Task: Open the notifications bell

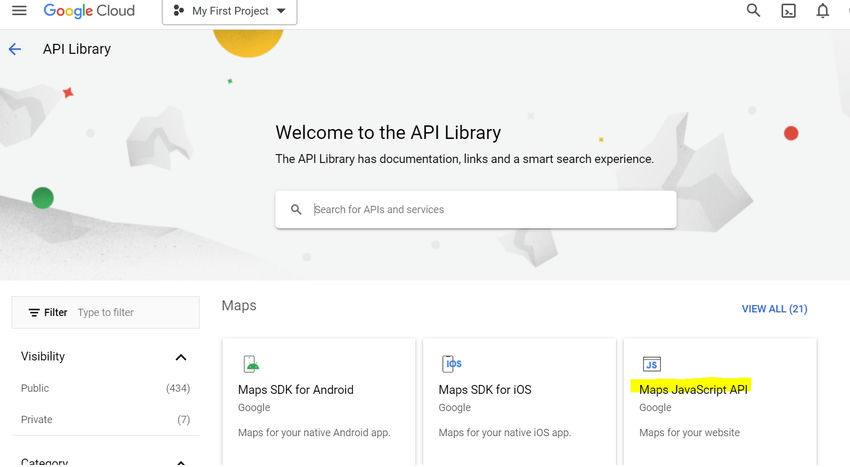Action: pos(822,10)
